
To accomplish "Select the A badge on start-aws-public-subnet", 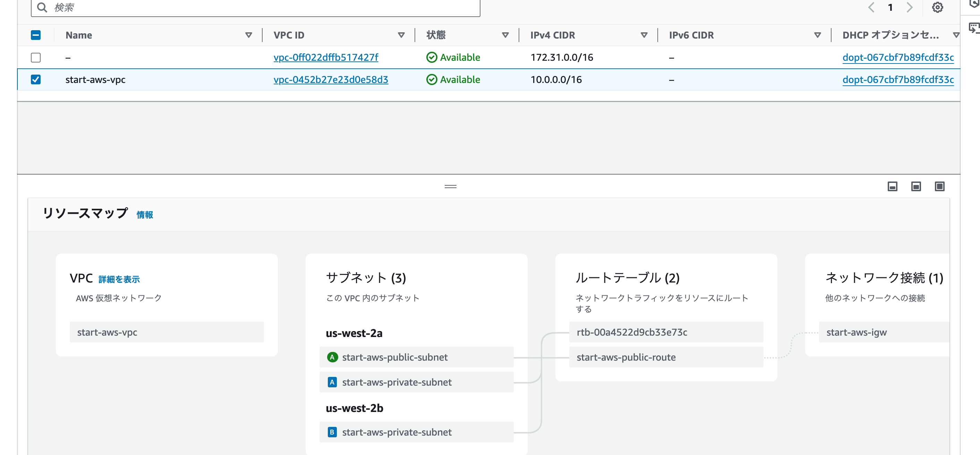I will (332, 357).
